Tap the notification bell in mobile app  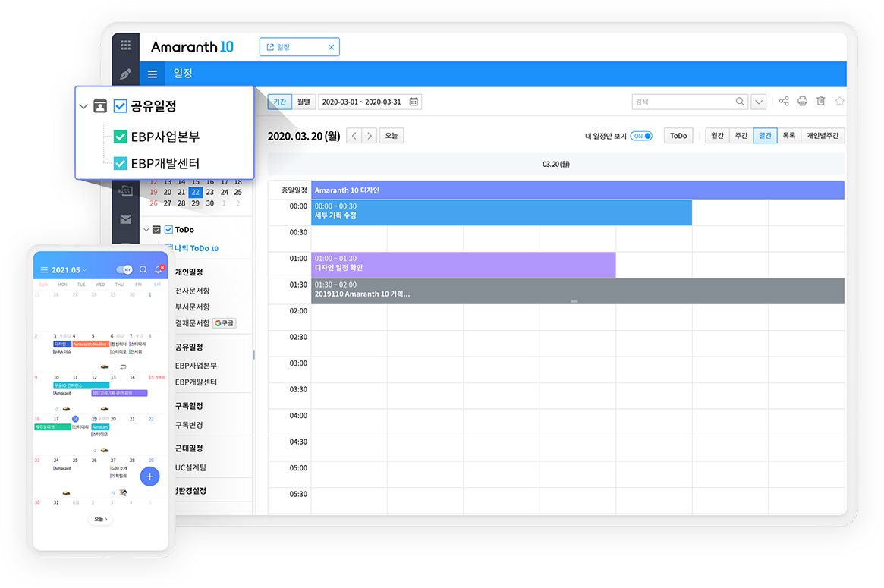tap(159, 269)
